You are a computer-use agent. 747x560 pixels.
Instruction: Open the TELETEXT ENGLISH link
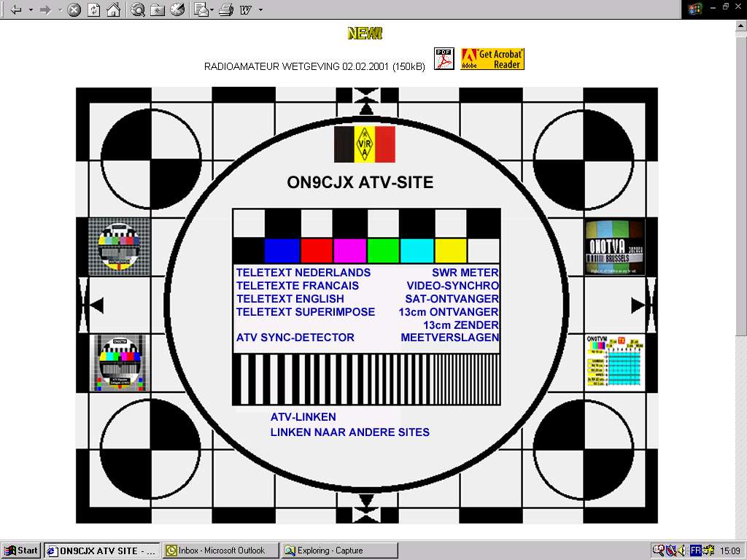290,299
